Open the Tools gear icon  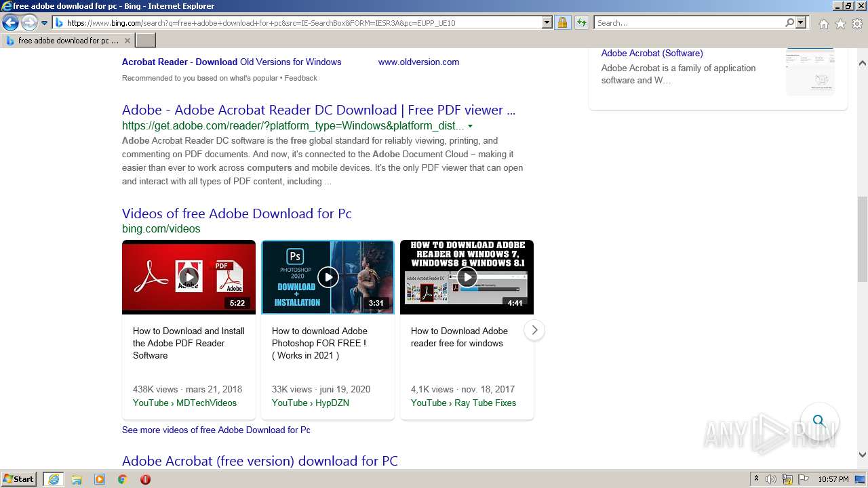[857, 24]
